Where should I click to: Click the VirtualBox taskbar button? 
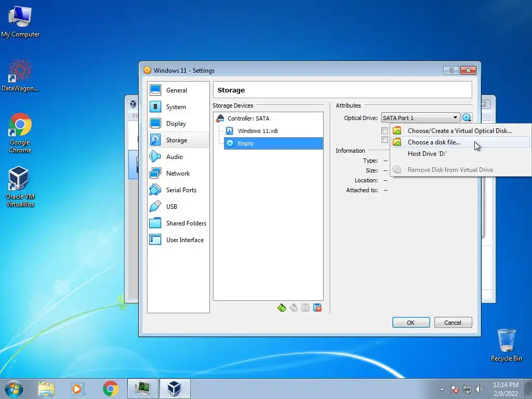175,389
